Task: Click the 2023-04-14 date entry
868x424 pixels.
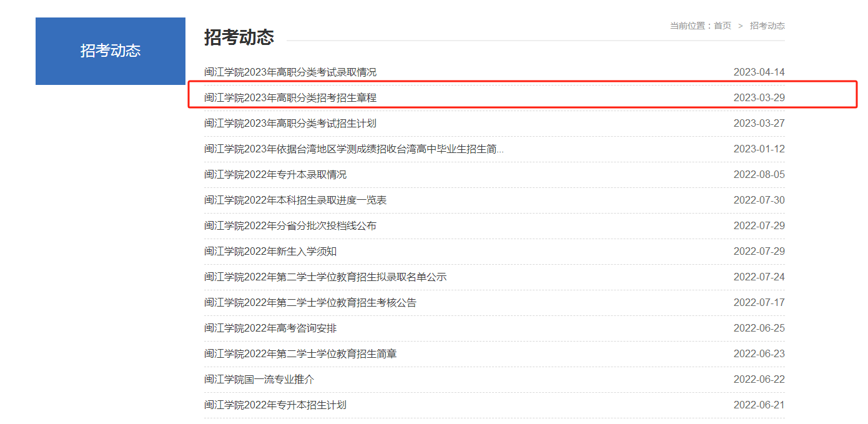Action: pyautogui.click(x=759, y=72)
